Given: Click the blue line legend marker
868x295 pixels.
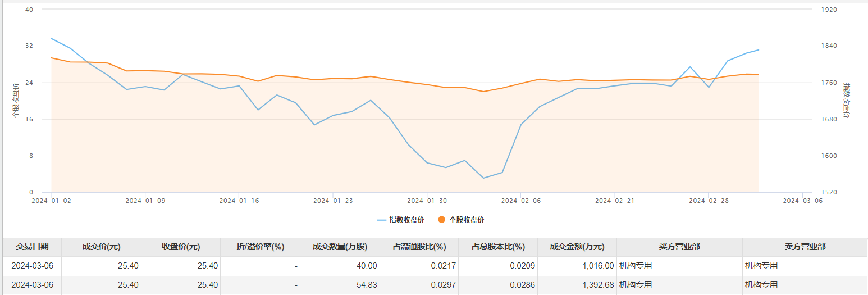Looking at the screenshot, I should tap(382, 220).
